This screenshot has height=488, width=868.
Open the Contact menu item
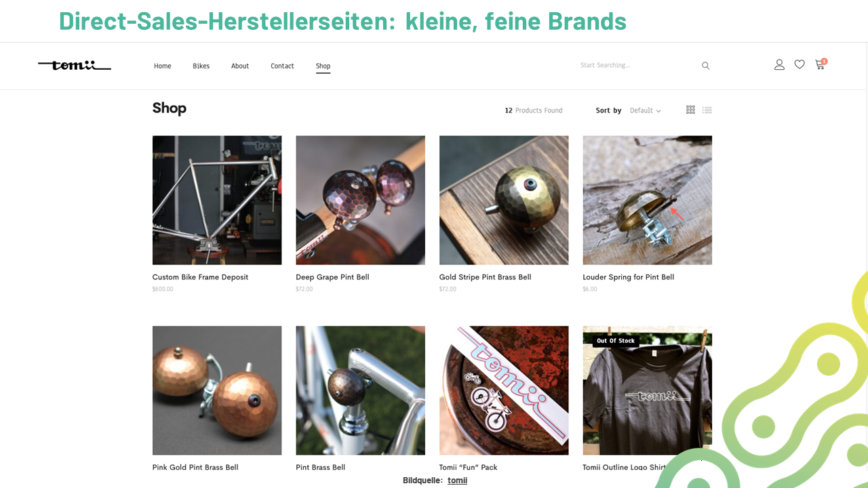(282, 66)
